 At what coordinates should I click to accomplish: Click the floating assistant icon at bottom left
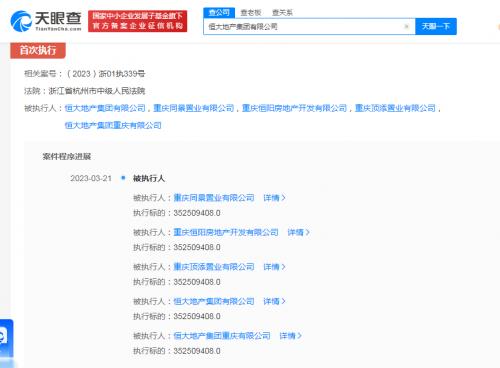tap(6, 337)
